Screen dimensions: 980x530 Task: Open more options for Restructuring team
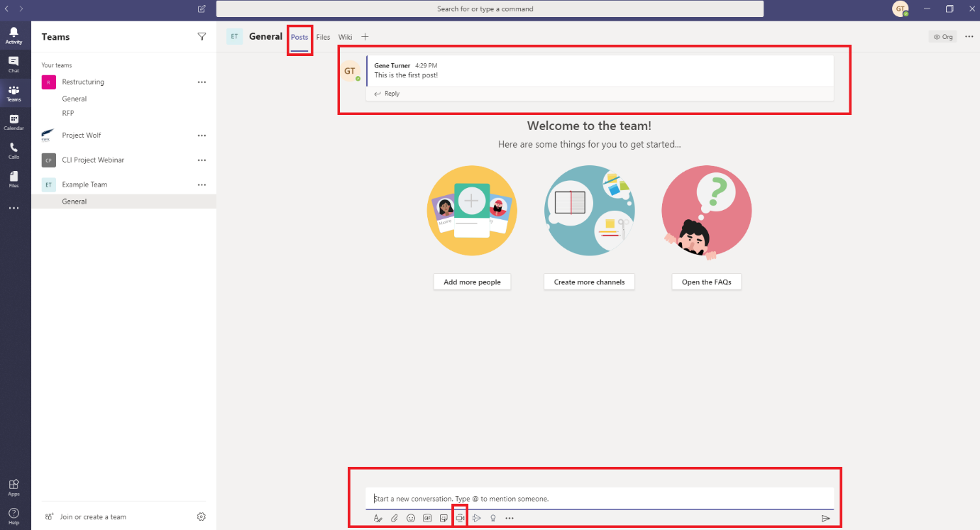coord(202,82)
